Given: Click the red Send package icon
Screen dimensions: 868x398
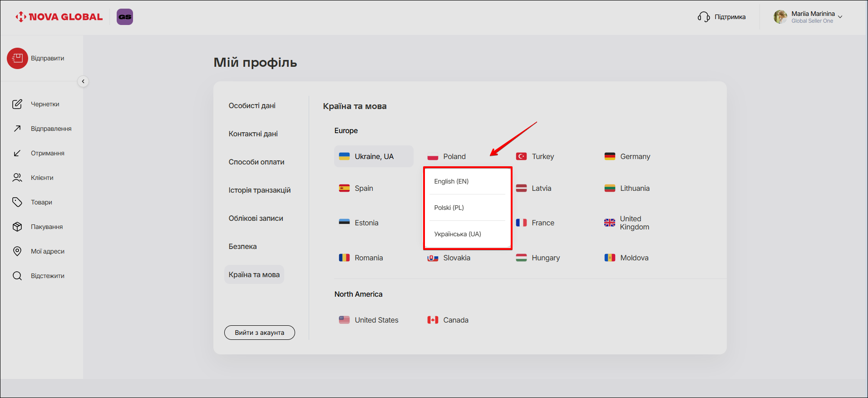Looking at the screenshot, I should tap(17, 58).
